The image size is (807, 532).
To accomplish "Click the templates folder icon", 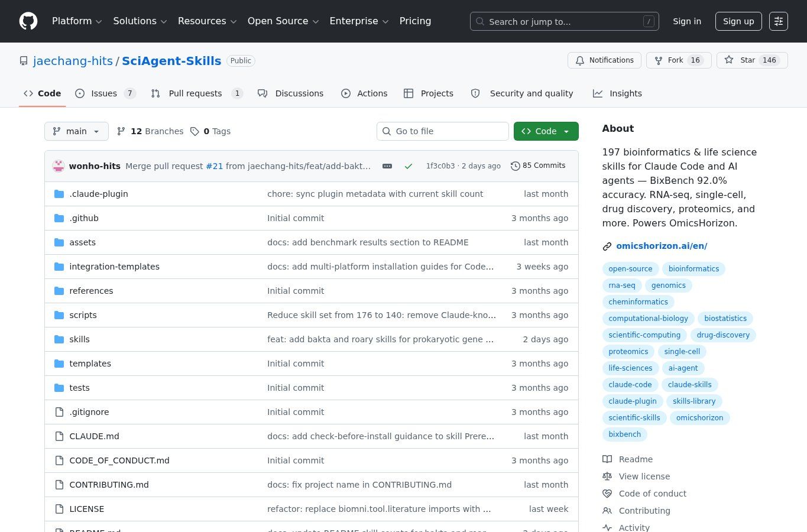I will [59, 364].
